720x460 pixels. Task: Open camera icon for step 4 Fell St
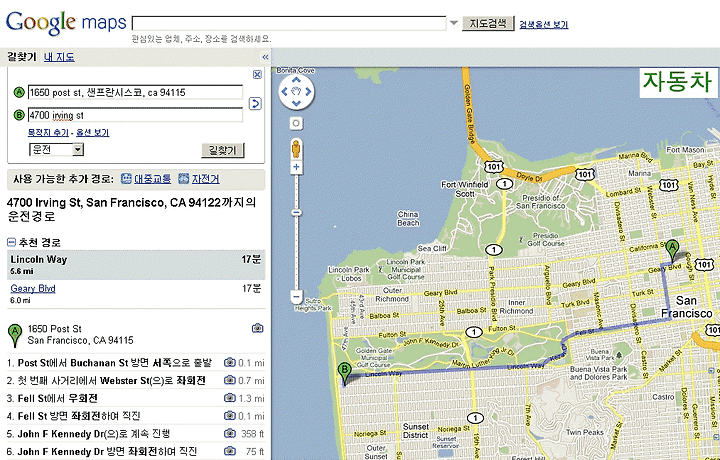[x=230, y=416]
